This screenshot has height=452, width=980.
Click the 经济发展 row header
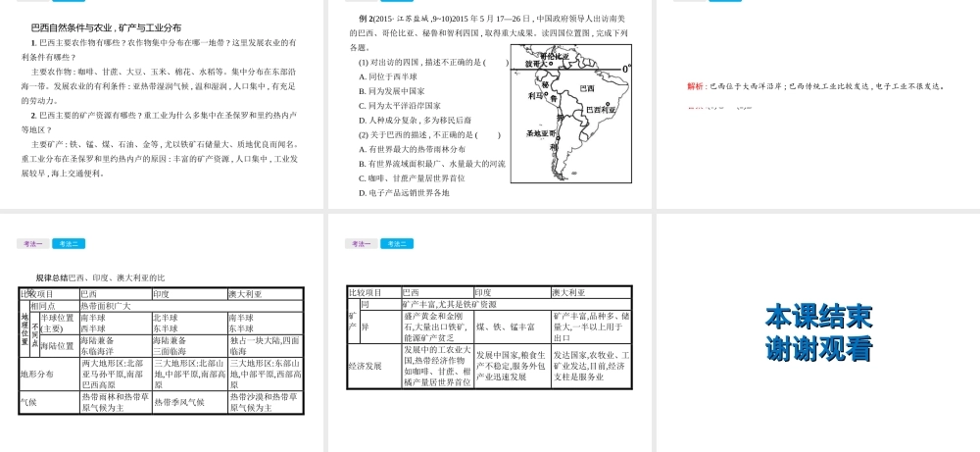pos(374,366)
